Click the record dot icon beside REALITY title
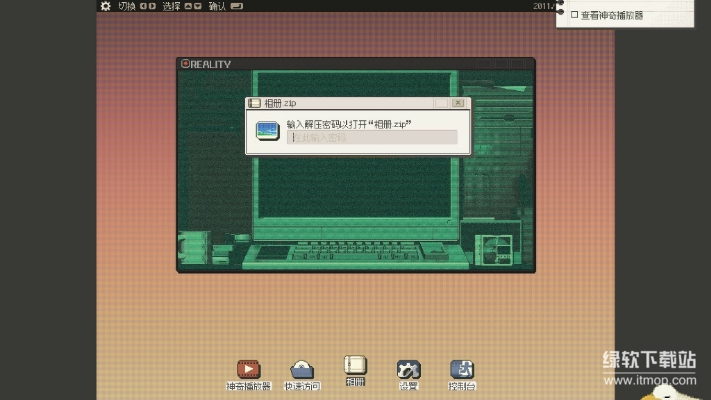 [185, 63]
